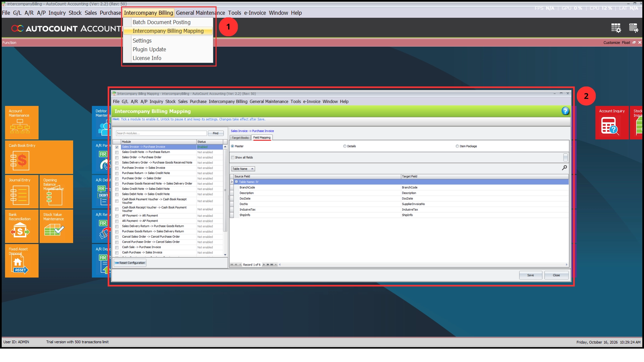Switch to the Target Books tab
The width and height of the screenshot is (644, 362).
(x=240, y=138)
